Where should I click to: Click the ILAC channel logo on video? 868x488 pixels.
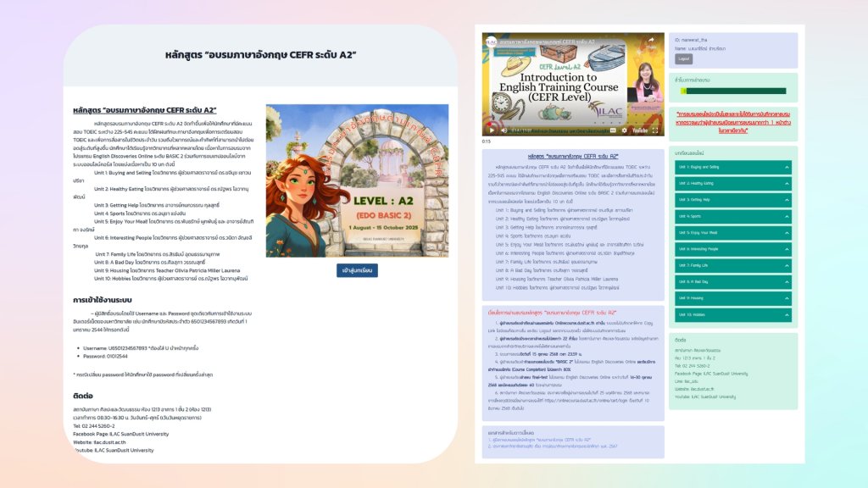pos(492,41)
